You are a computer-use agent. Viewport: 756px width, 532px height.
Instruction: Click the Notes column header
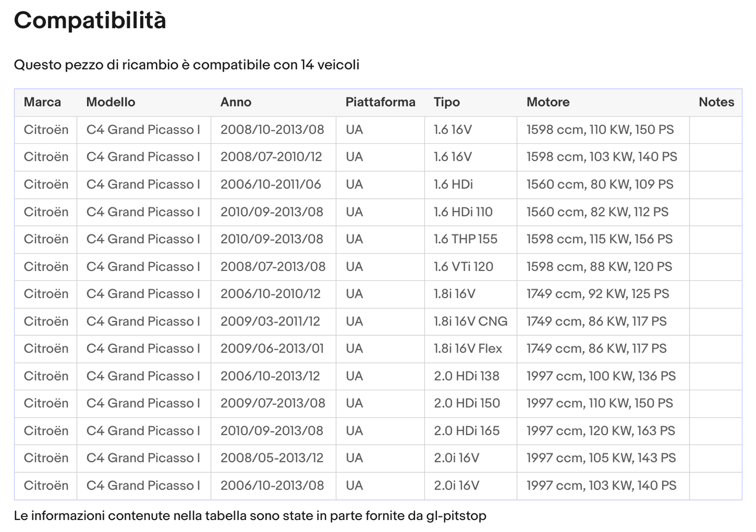pyautogui.click(x=716, y=102)
